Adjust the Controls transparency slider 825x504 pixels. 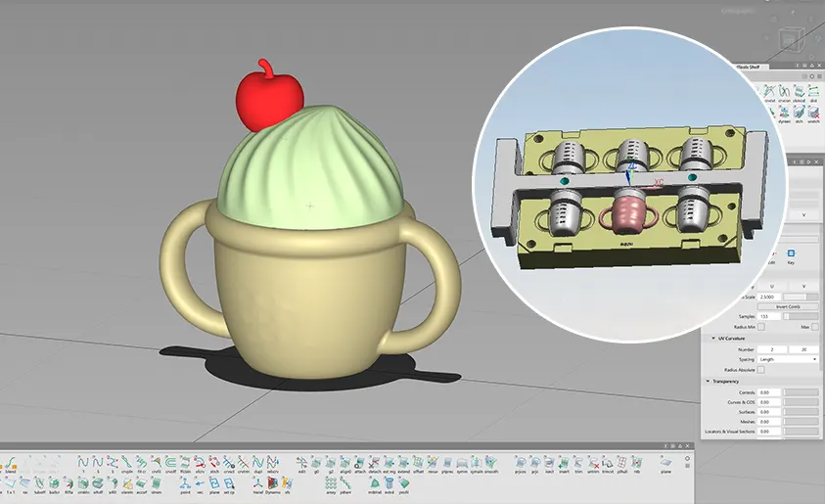point(801,392)
